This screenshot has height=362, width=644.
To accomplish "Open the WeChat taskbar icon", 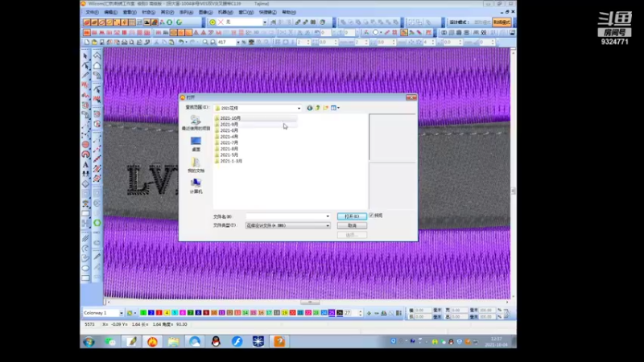I will pos(110,341).
